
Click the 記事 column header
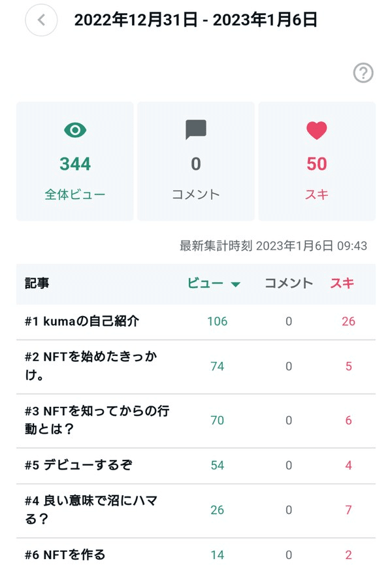coord(37,283)
